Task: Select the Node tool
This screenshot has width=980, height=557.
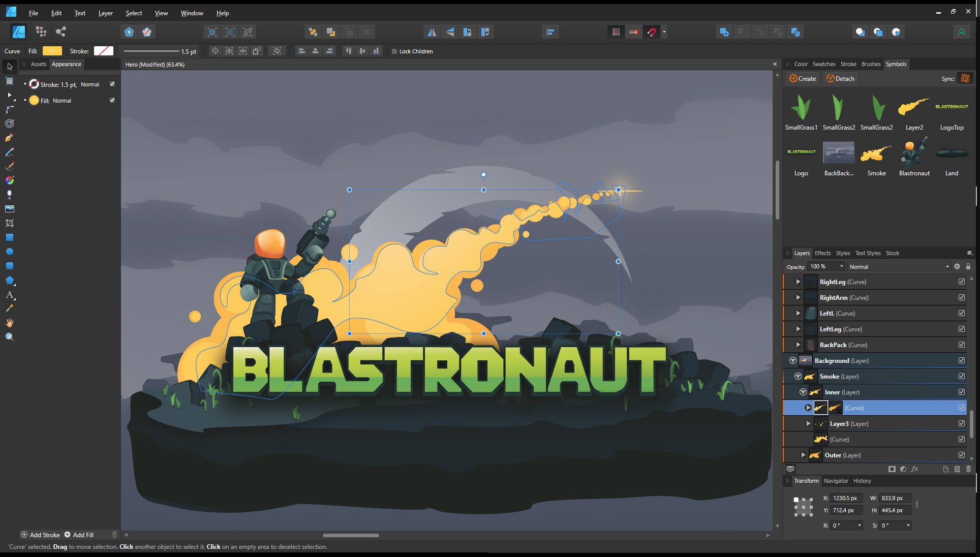Action: 10,95
